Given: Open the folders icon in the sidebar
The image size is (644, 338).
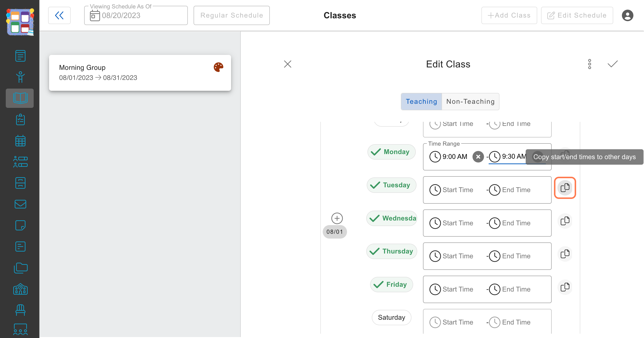Looking at the screenshot, I should pyautogui.click(x=20, y=268).
